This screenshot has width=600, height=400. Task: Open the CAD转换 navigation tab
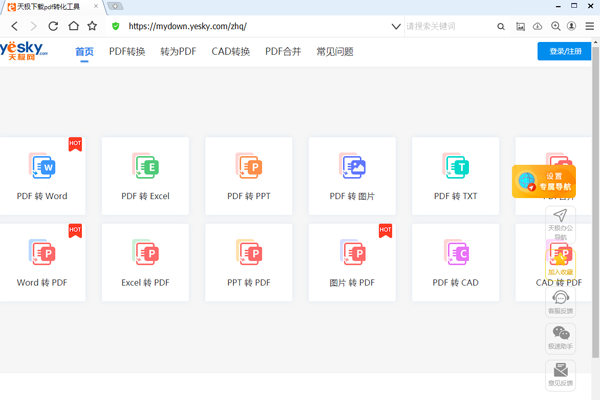pos(230,51)
